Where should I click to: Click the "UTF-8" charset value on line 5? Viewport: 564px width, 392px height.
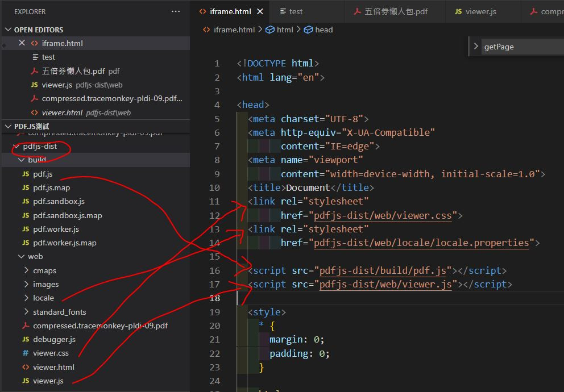coord(344,119)
